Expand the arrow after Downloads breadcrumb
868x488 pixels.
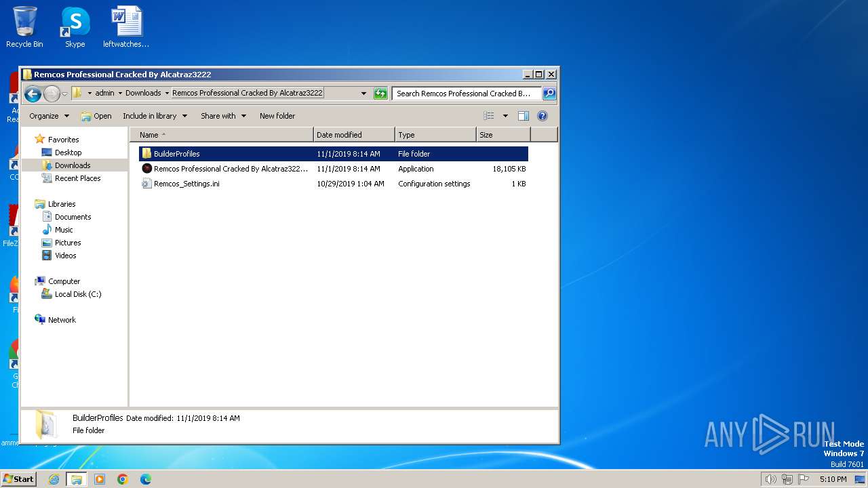pos(167,94)
